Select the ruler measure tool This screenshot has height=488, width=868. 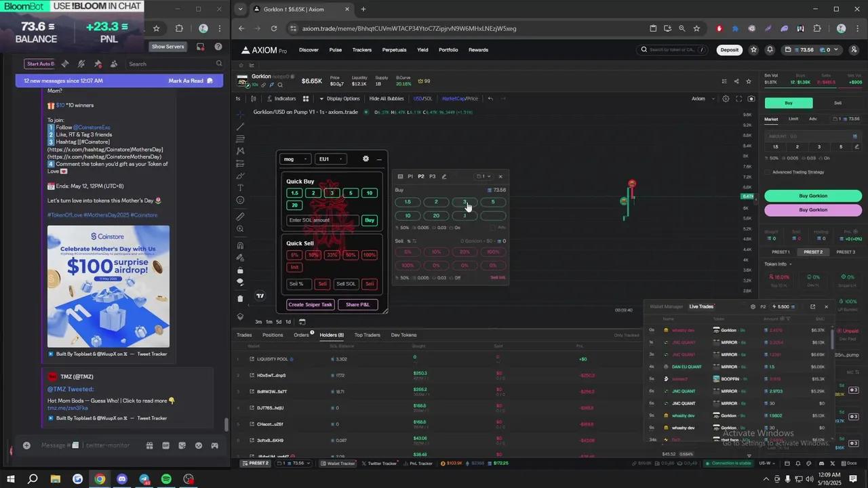point(240,217)
